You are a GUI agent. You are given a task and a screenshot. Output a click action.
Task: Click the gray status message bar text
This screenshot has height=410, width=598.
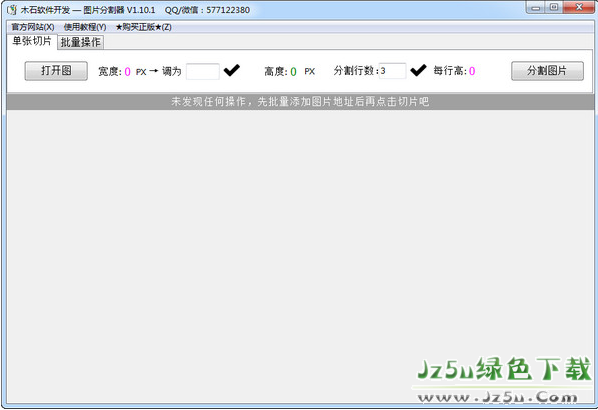[x=300, y=101]
